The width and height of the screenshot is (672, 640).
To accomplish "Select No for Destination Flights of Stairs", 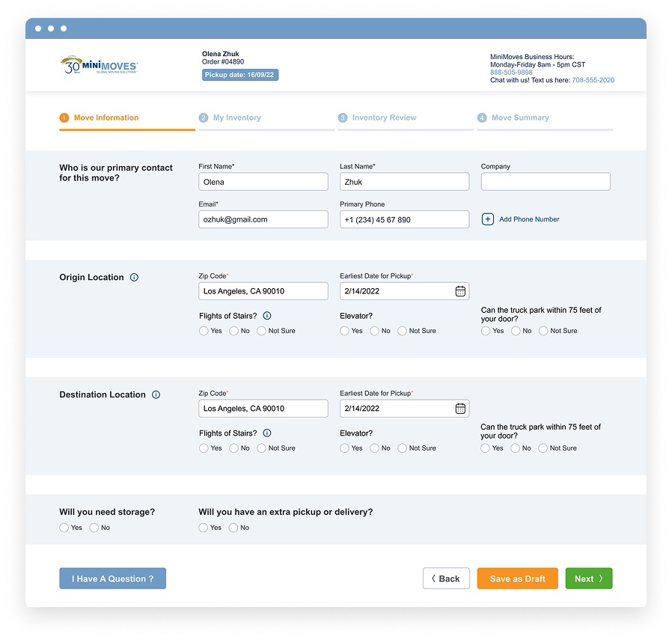I will [x=233, y=448].
